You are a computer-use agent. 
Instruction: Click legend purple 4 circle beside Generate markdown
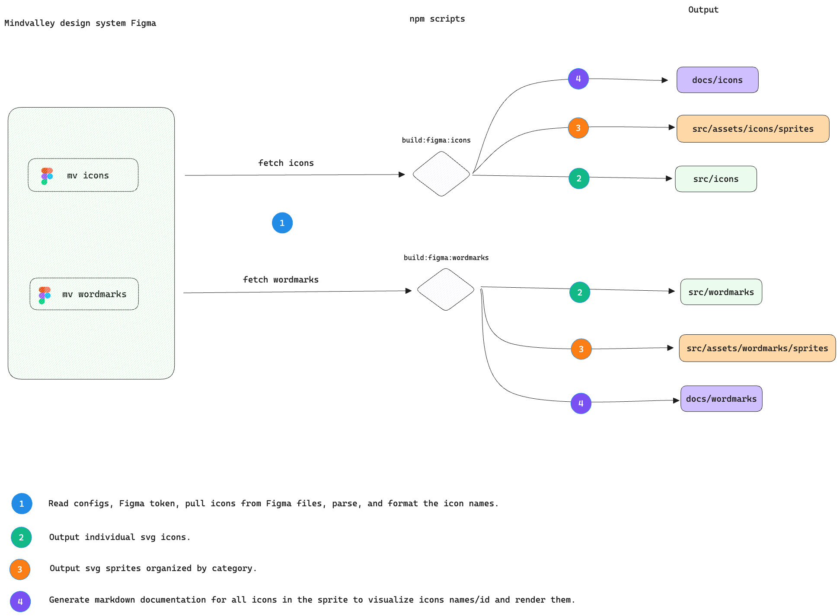tap(20, 601)
